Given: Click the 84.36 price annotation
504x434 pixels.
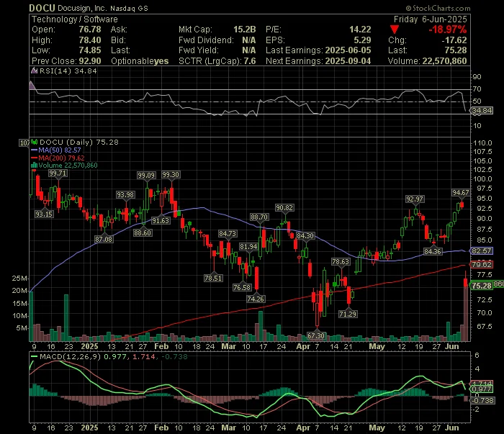Looking at the screenshot, I should [433, 251].
